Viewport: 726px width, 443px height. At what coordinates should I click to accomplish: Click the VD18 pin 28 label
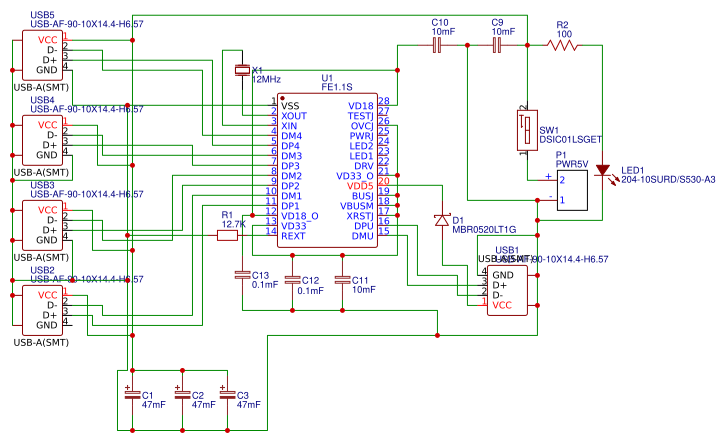[x=361, y=106]
